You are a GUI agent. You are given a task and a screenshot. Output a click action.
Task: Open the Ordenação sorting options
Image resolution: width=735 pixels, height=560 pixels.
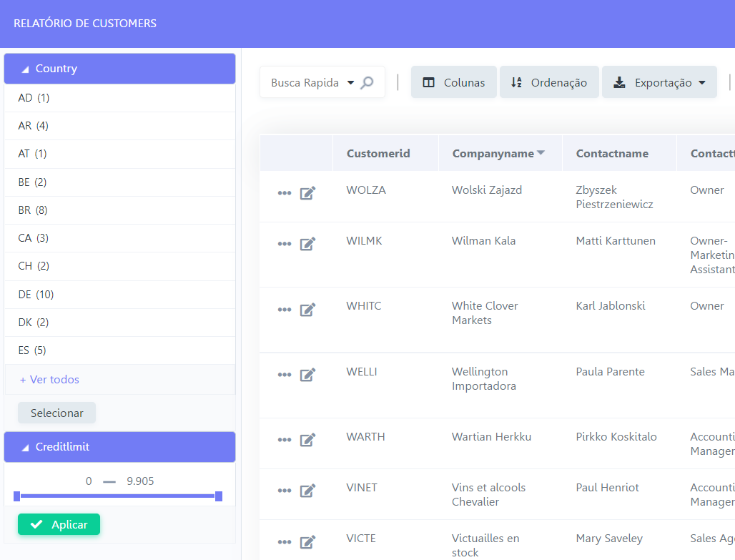[549, 82]
